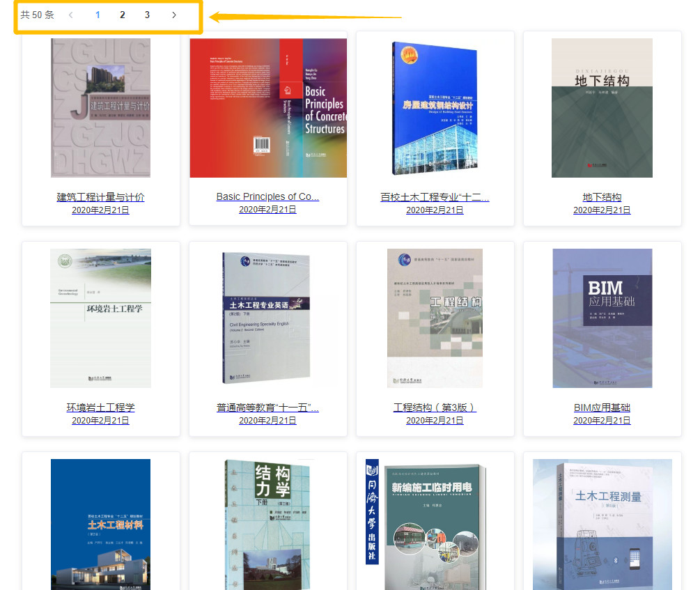
Task: Go to the next page arrow
Action: (174, 15)
